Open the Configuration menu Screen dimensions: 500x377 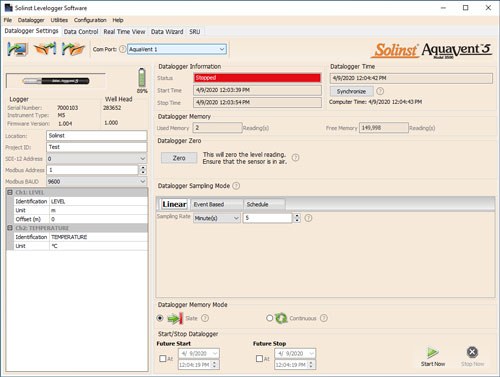click(90, 20)
